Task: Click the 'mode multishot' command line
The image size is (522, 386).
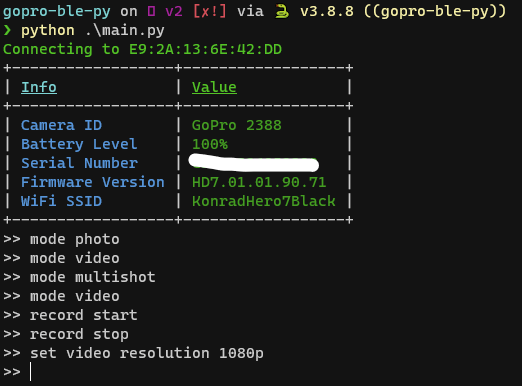Action: (79, 277)
